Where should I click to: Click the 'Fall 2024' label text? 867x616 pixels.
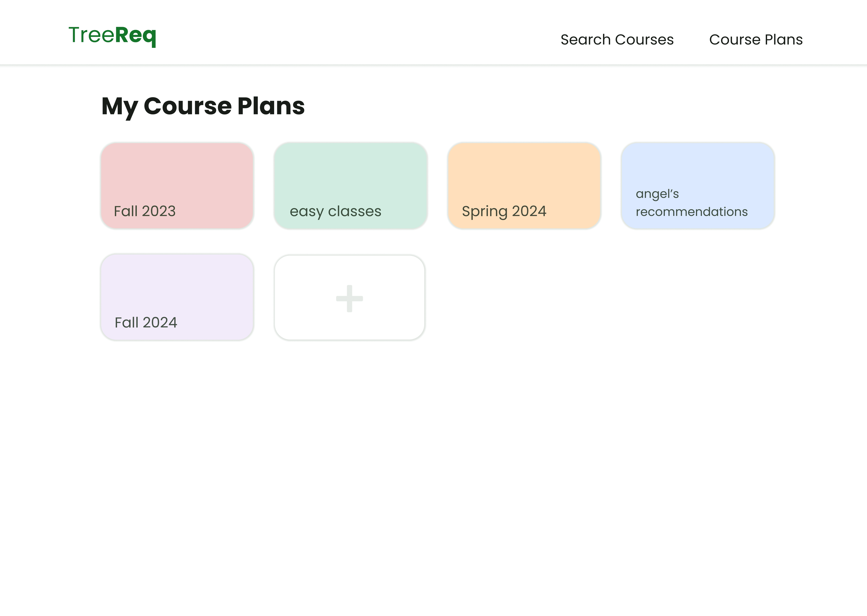pos(146,322)
